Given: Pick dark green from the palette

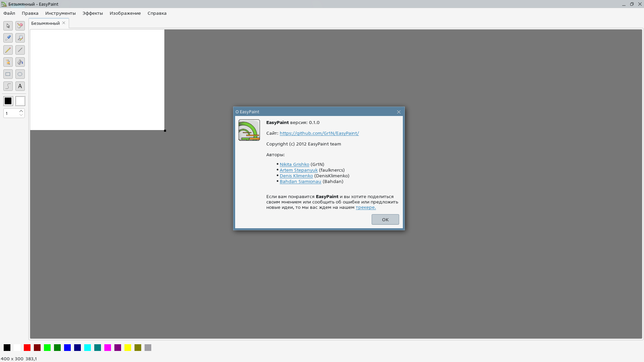Looking at the screenshot, I should (57, 348).
